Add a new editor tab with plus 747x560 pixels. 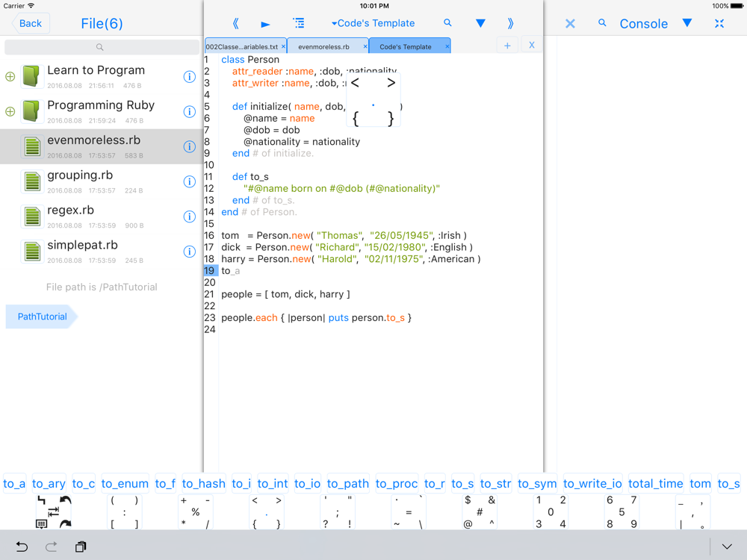(x=507, y=46)
